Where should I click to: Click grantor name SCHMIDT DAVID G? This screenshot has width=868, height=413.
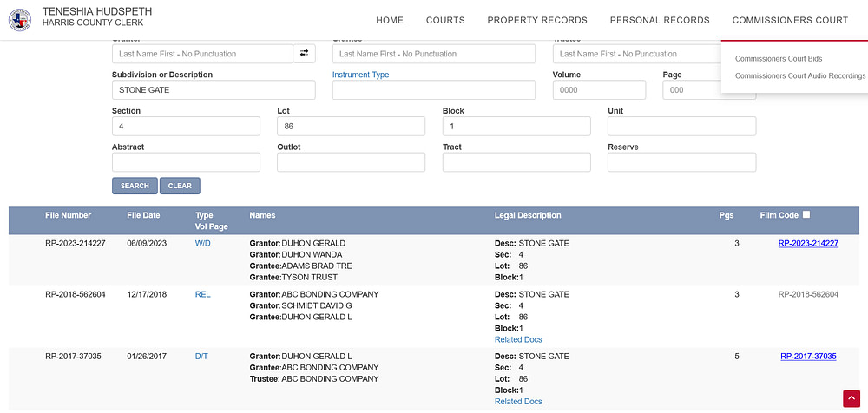(317, 305)
